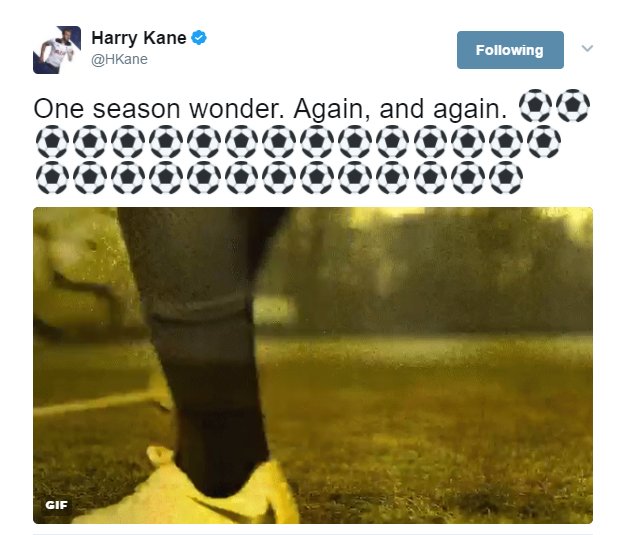Toggle the Following button
625x535 pixels.
click(x=510, y=50)
